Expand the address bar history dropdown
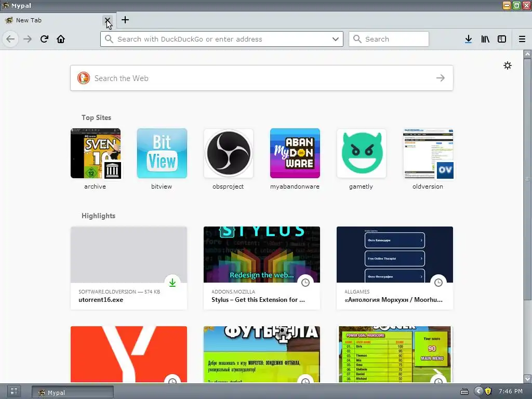This screenshot has width=532, height=399. click(336, 39)
